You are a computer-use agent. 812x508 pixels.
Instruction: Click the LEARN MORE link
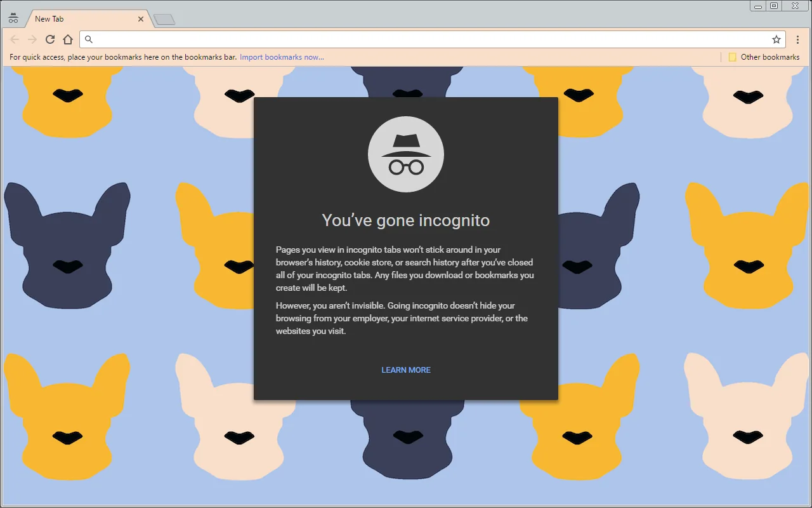[x=406, y=370]
